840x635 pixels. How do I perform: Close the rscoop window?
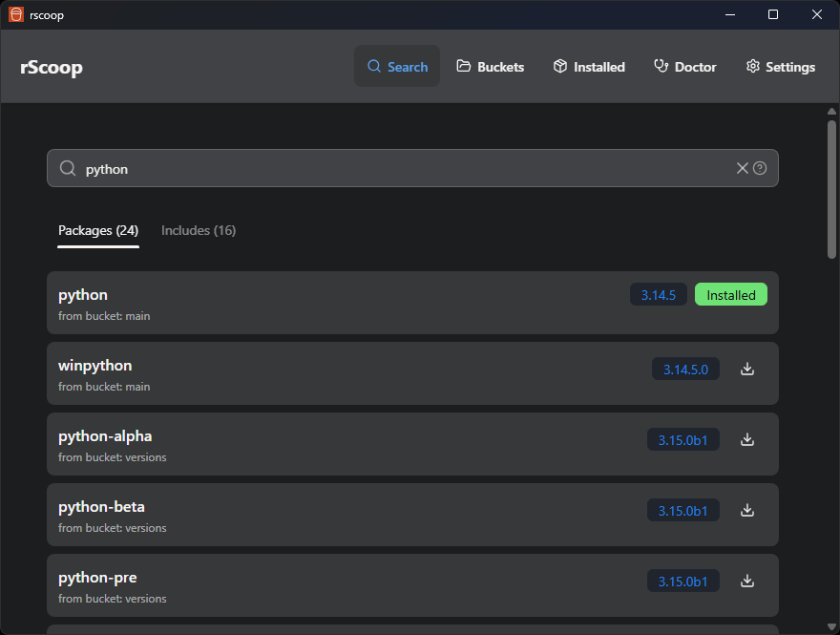(816, 14)
